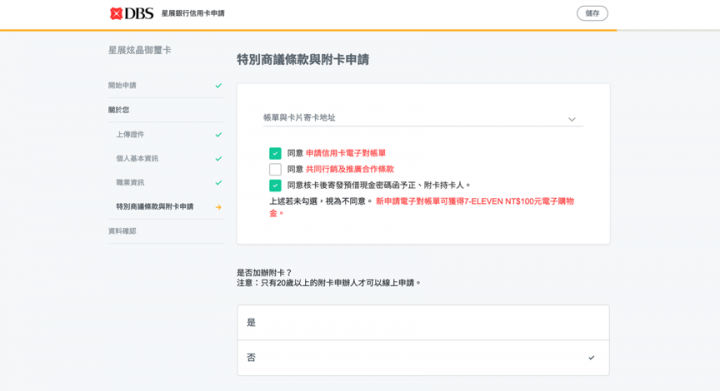Open the 申請信用卡電子對帳單 red link
Screen dimensions: 720x391
pyautogui.click(x=346, y=153)
